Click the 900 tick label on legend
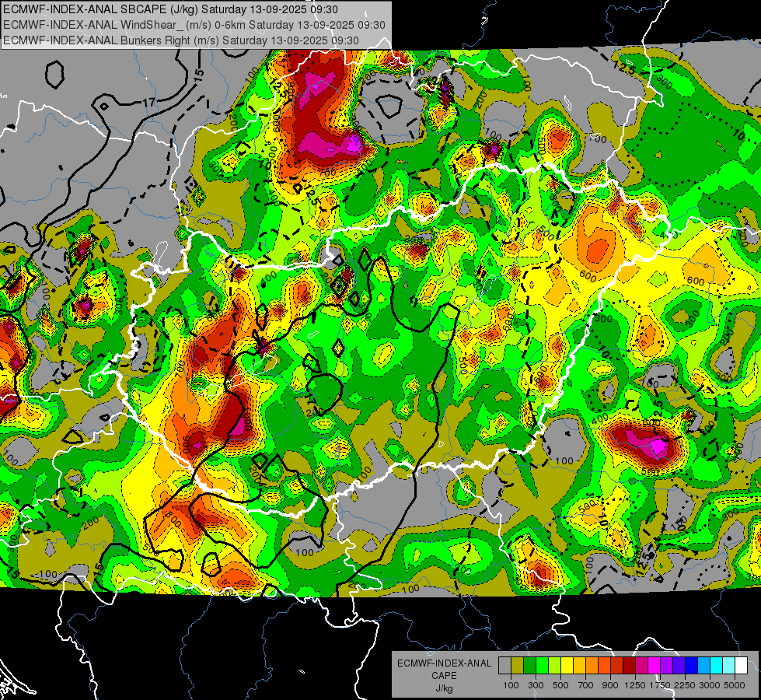The image size is (761, 700). click(x=610, y=685)
